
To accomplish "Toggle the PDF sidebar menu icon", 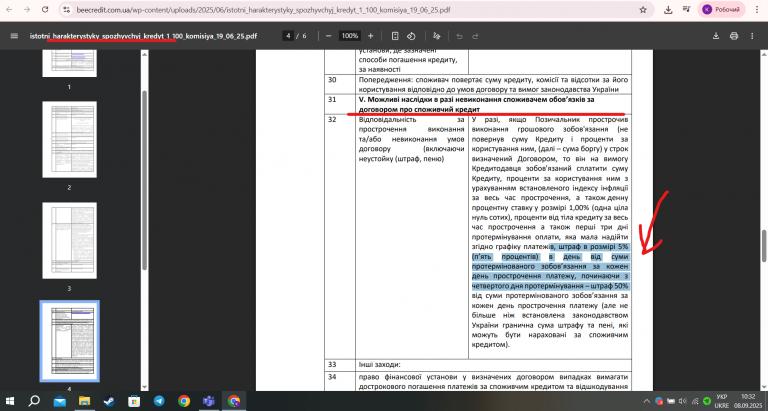I will pos(14,36).
